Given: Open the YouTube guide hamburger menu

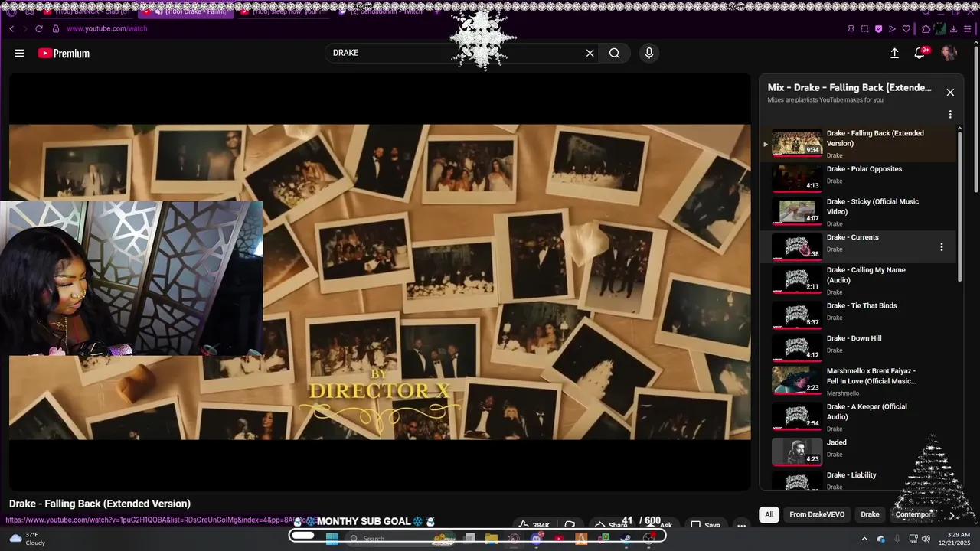Looking at the screenshot, I should point(19,53).
